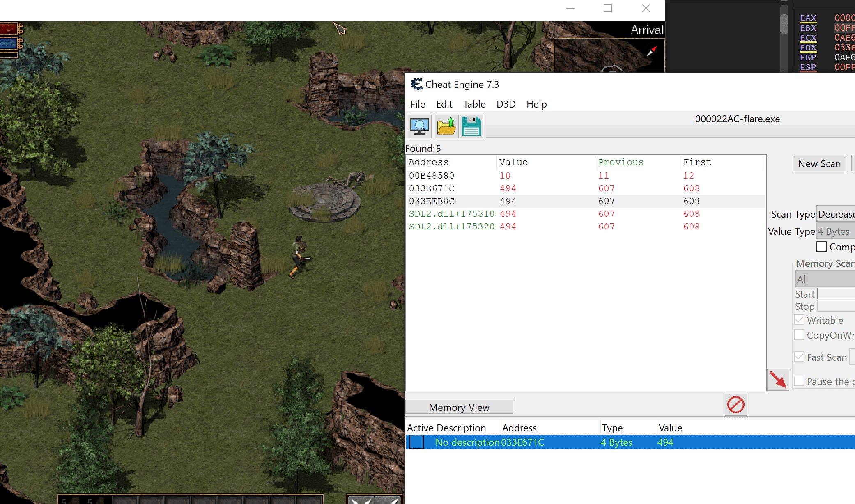Screen dimensions: 855x504
Task: Clear address list with no-entry icon
Action: click(735, 405)
